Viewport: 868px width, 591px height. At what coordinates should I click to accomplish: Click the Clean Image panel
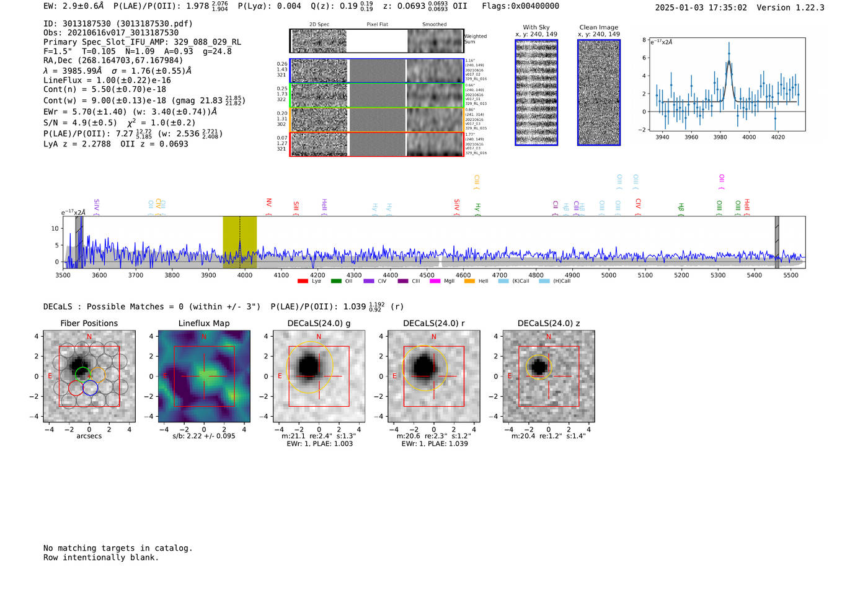coord(599,92)
